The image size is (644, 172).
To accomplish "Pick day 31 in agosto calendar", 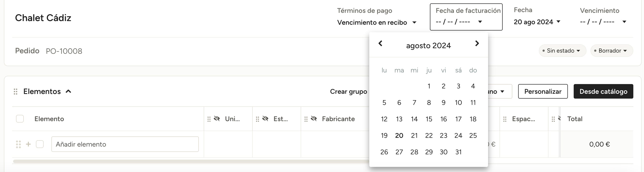I will (458, 152).
